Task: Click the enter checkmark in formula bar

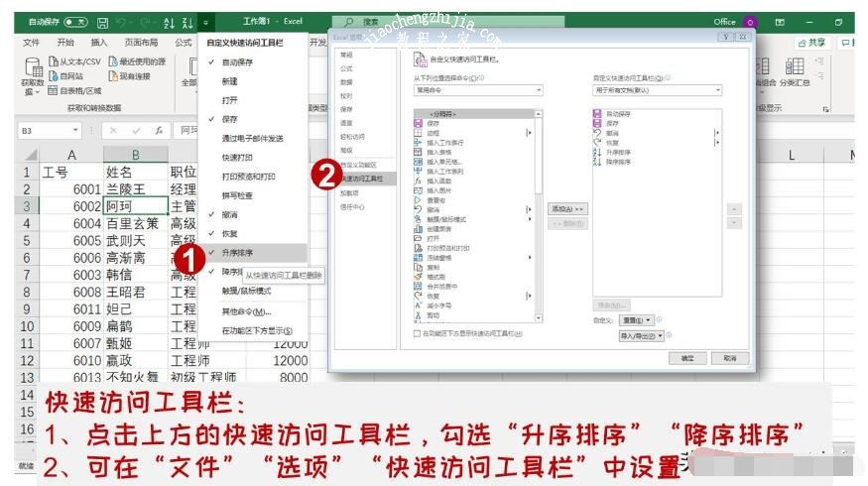Action: 136,131
